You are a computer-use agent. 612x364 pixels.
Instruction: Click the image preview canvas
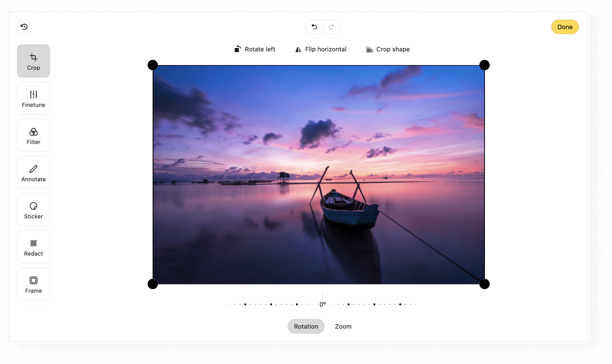click(319, 174)
